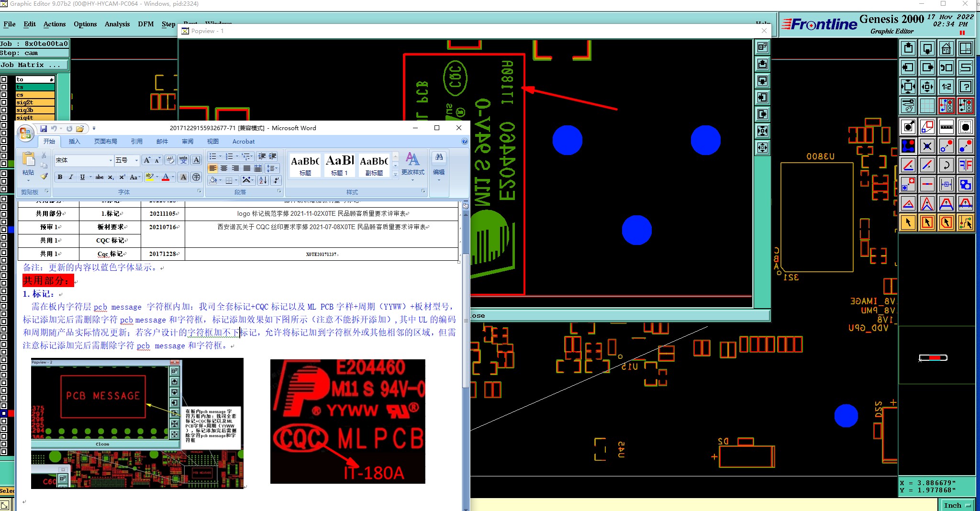This screenshot has height=511, width=980.
Task: Click the Paste icon in Word
Action: tap(28, 159)
